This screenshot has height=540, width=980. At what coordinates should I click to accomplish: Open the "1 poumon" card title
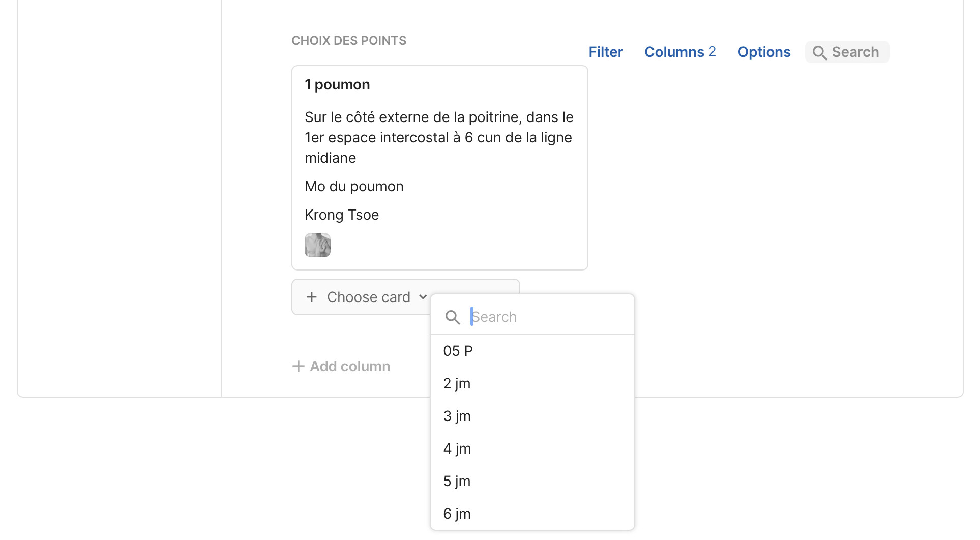coord(337,84)
